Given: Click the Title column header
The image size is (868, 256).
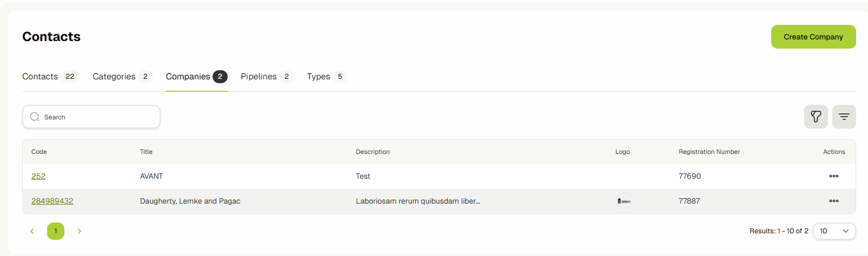Looking at the screenshot, I should point(146,152).
